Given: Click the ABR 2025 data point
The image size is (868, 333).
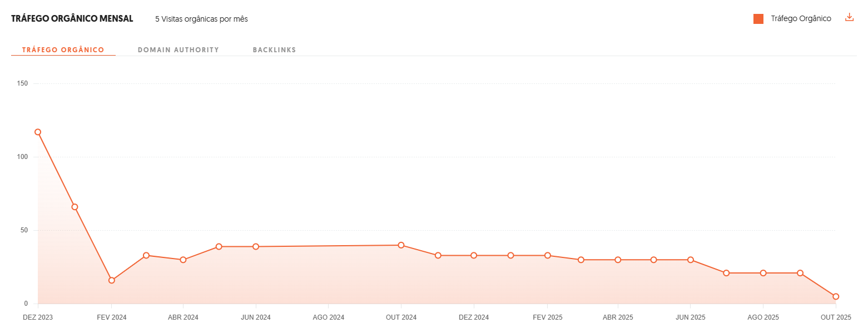Looking at the screenshot, I should pyautogui.click(x=618, y=260).
